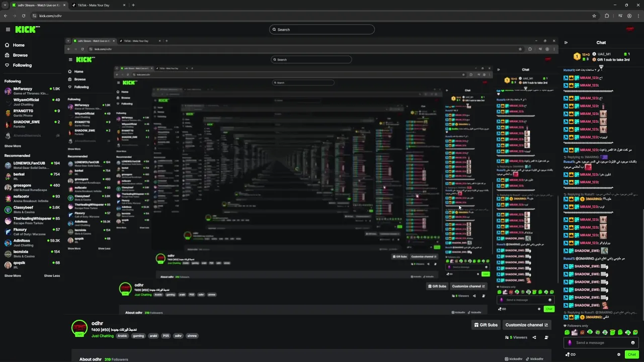Open chat settings gear
The height and width of the screenshot is (362, 644).
619,354
